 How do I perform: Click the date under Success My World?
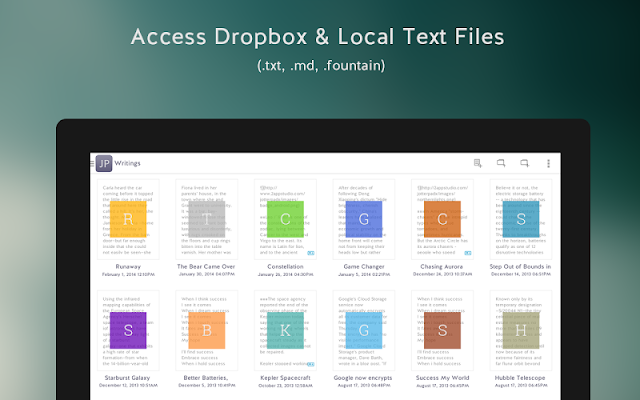(442, 385)
